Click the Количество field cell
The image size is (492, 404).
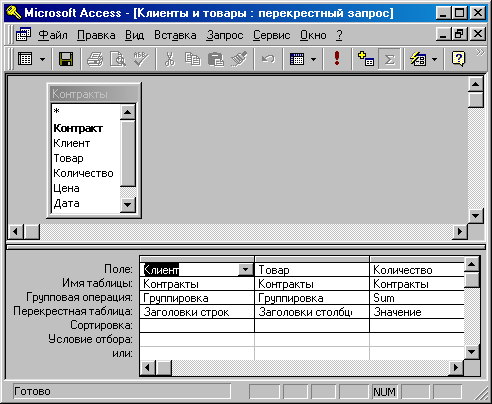pos(417,270)
